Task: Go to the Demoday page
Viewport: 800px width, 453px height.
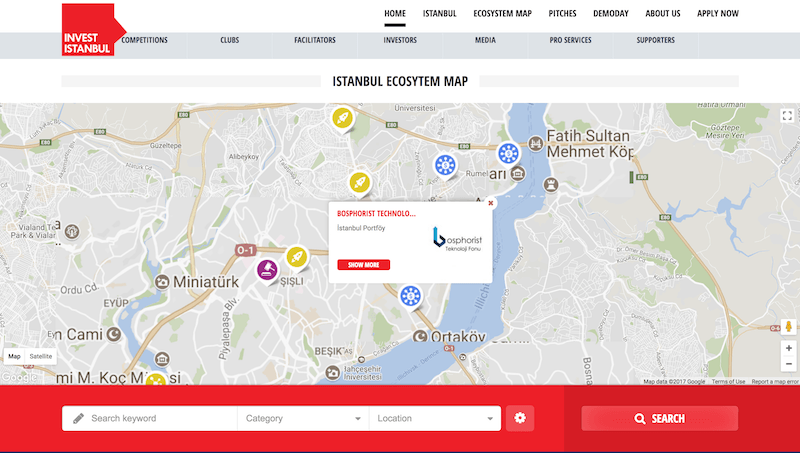Action: tap(611, 13)
